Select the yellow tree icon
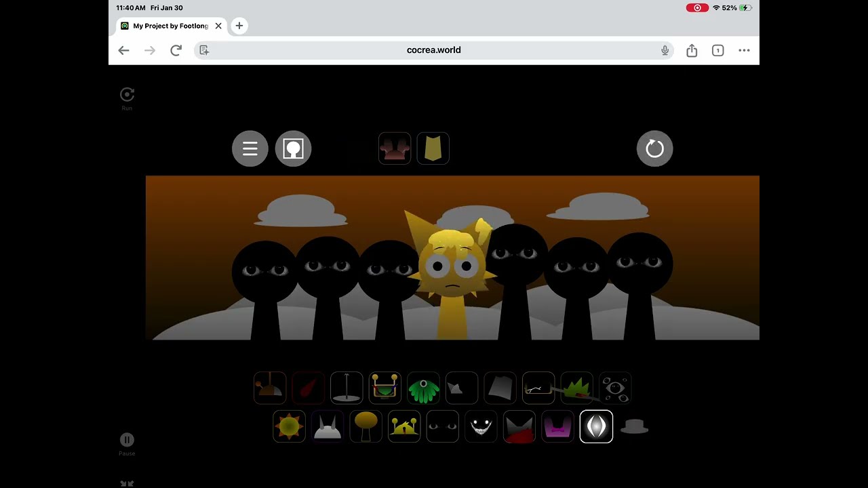This screenshot has height=488, width=868. point(366,426)
